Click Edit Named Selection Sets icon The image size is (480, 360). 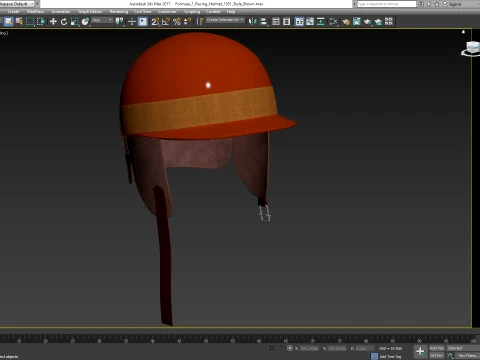(x=200, y=22)
